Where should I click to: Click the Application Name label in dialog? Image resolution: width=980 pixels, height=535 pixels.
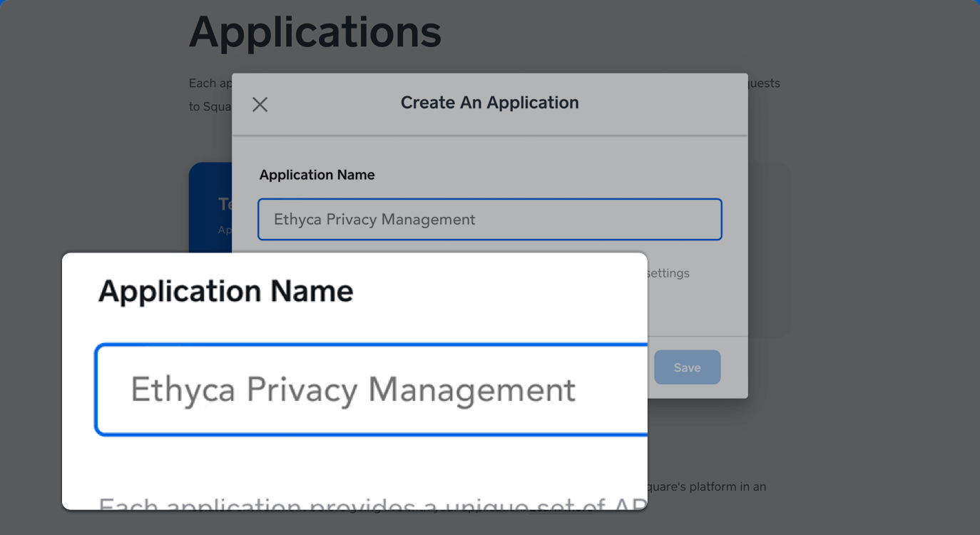(317, 175)
